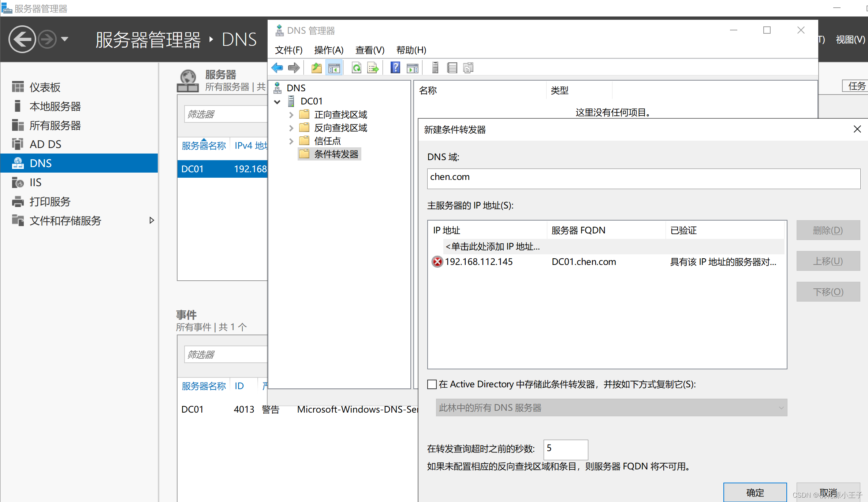Click the forward query timeout seconds field

pyautogui.click(x=565, y=450)
